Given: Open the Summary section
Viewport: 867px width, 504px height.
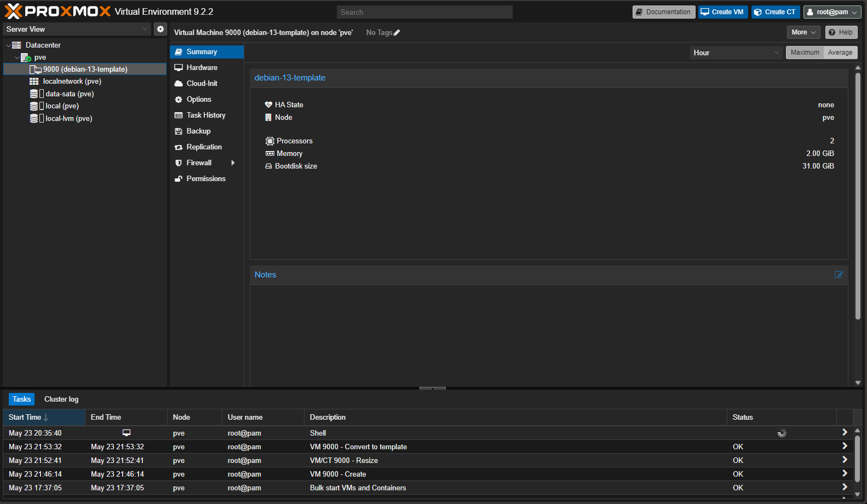Looking at the screenshot, I should (207, 52).
